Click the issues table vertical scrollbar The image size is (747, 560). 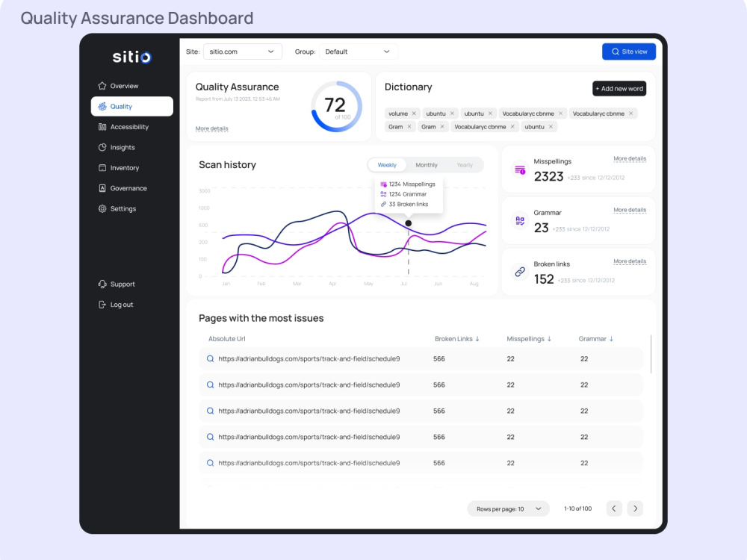(651, 354)
